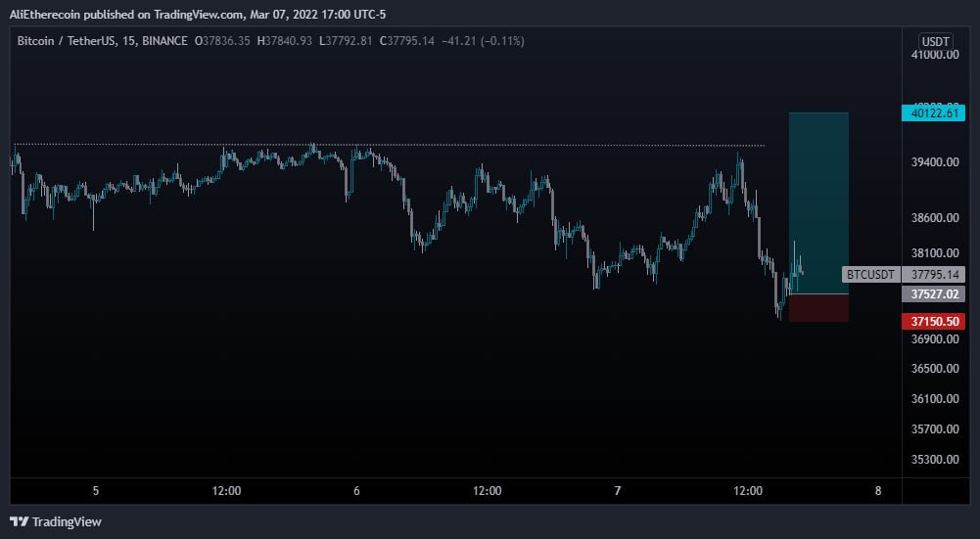Click the 36100.00 price axis label
Screen dimensions: 980x539
coord(935,398)
